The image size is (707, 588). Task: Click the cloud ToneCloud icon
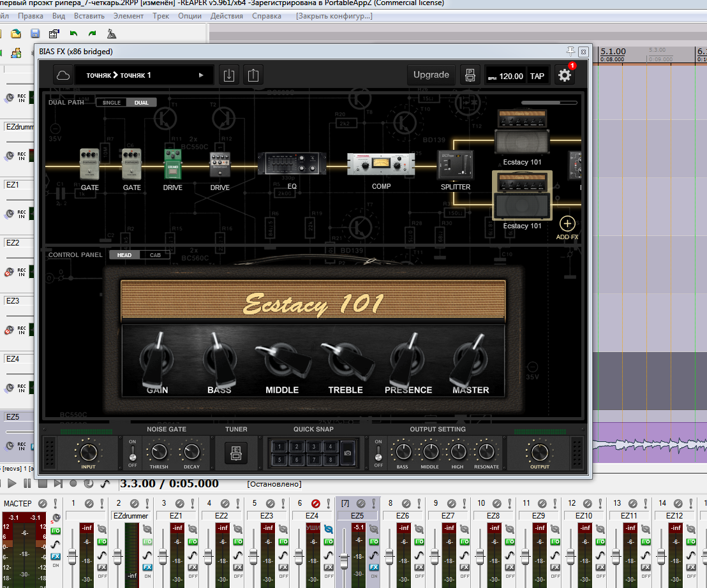(63, 75)
